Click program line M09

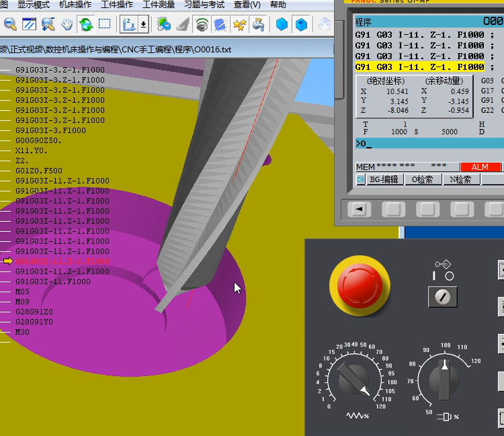click(22, 302)
